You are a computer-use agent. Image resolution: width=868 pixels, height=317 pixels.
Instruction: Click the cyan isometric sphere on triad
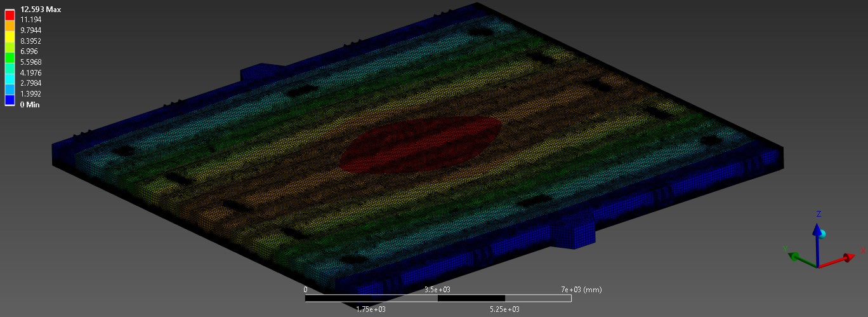[x=822, y=233]
